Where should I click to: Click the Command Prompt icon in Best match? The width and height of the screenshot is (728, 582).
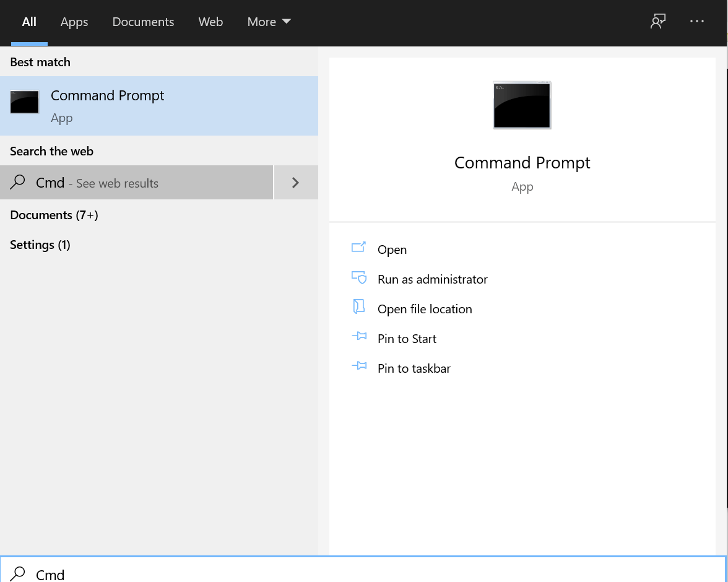click(x=25, y=102)
